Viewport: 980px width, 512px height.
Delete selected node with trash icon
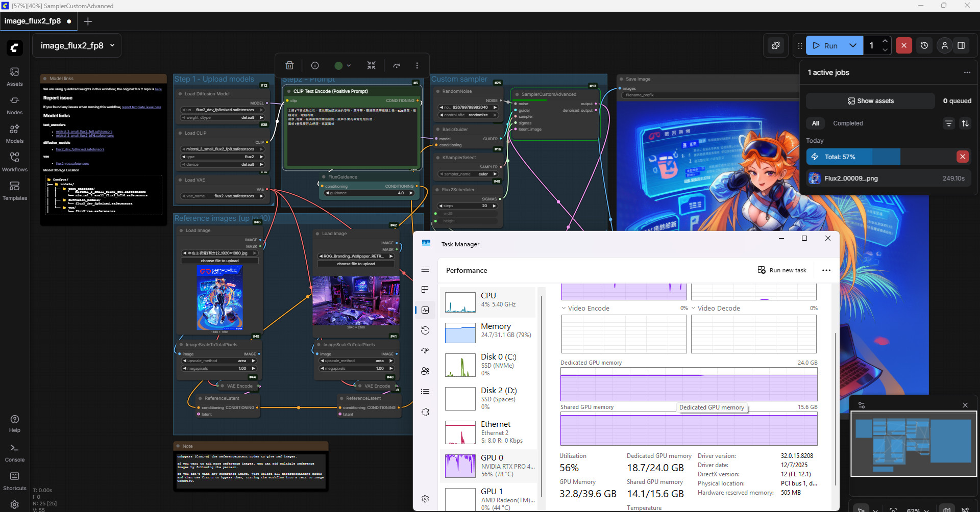click(289, 65)
